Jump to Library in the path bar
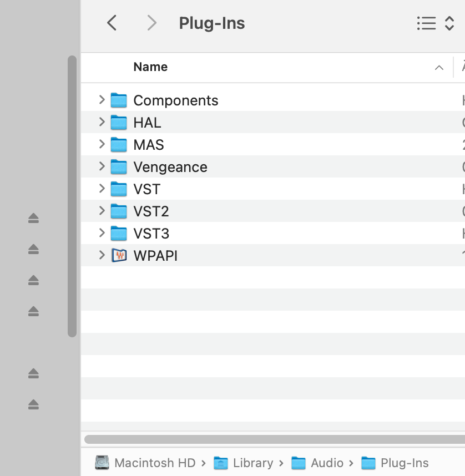This screenshot has width=465, height=476. click(253, 463)
